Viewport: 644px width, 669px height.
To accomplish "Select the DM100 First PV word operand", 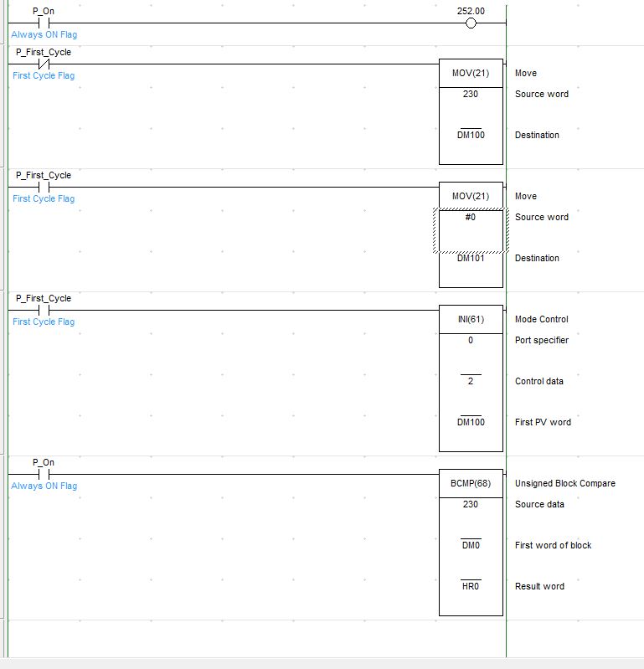I will click(x=471, y=422).
